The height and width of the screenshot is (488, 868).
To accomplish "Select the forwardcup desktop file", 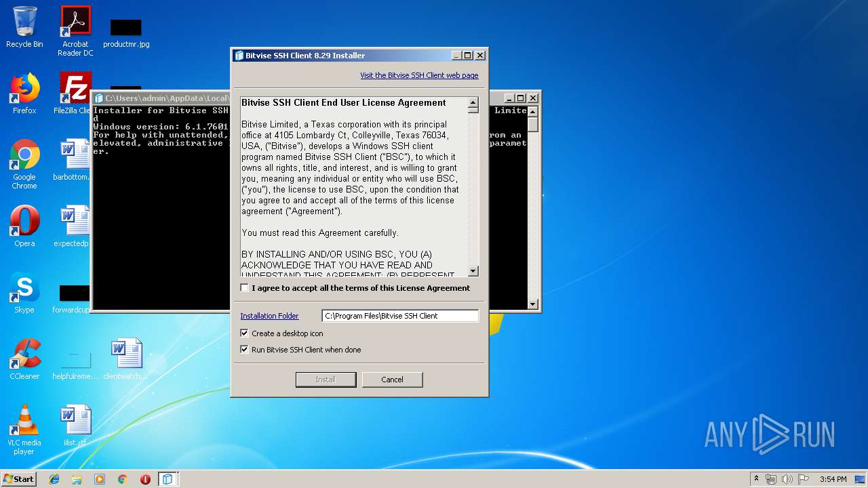I will pos(72,299).
